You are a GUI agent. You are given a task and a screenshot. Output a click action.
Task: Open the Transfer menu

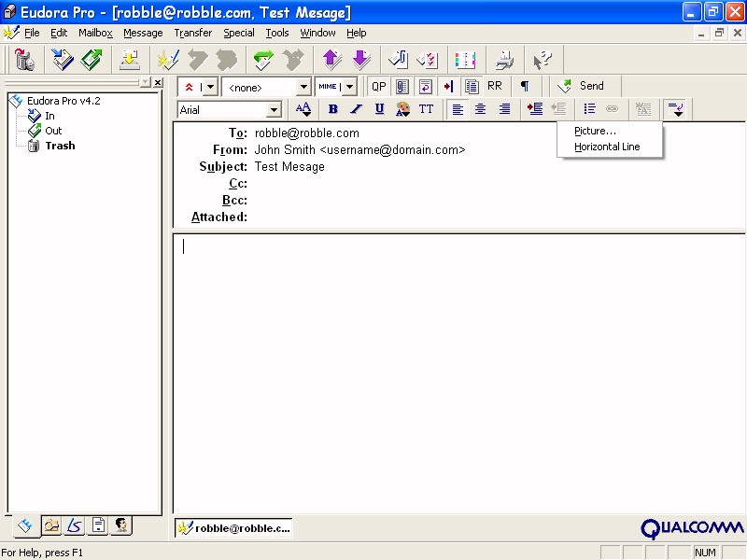tap(193, 33)
